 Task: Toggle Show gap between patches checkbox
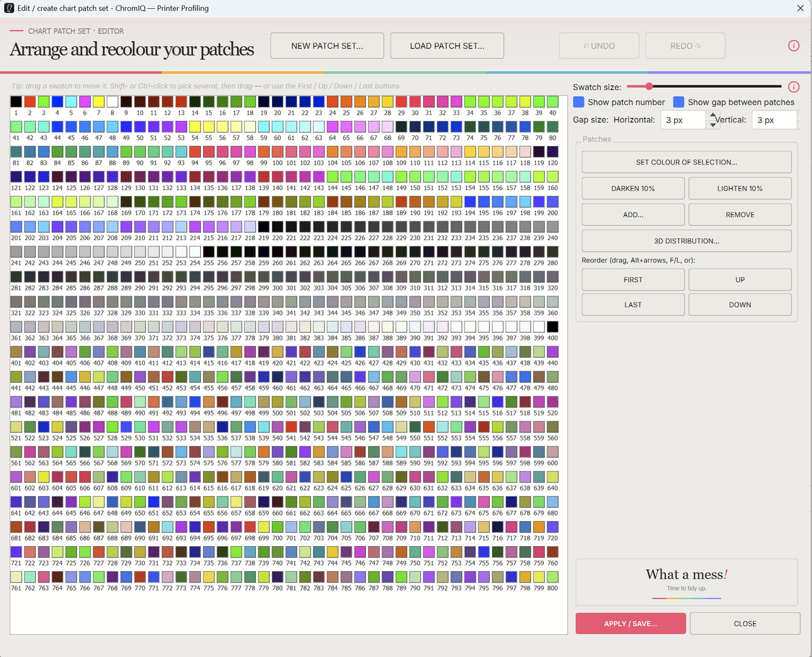pyautogui.click(x=679, y=102)
